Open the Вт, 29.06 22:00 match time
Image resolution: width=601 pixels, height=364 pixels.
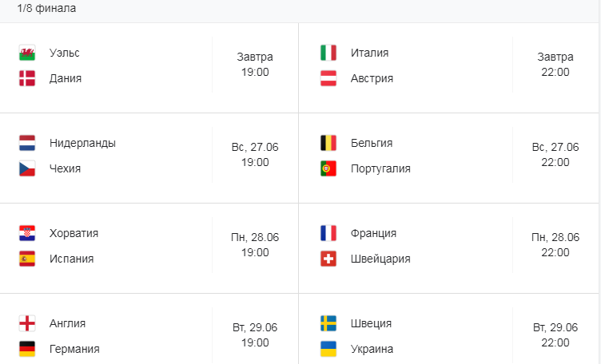click(x=555, y=335)
